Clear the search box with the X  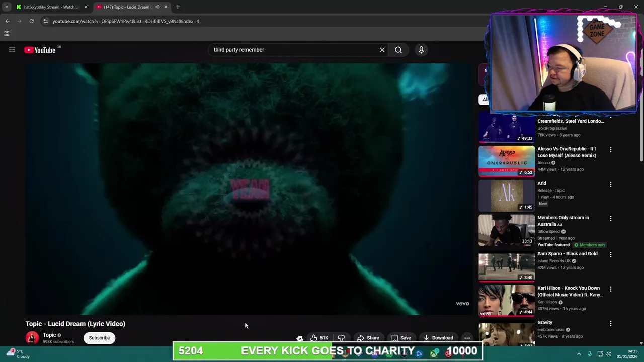point(382,50)
